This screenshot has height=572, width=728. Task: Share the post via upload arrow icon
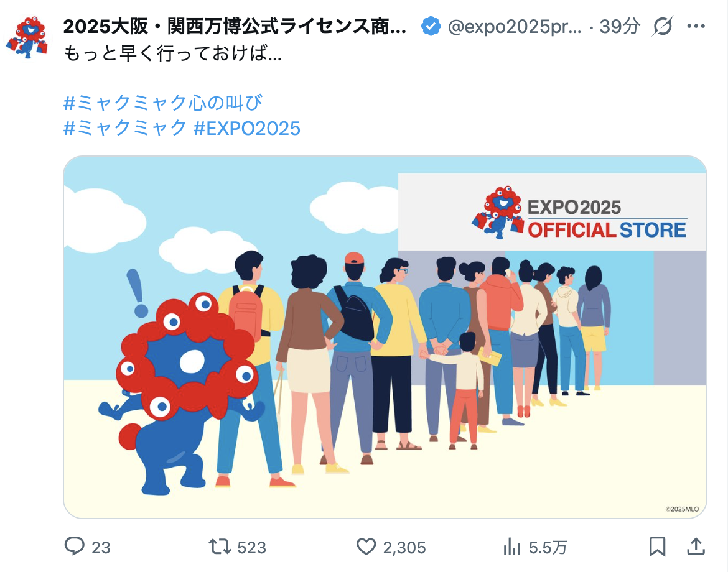pyautogui.click(x=696, y=547)
